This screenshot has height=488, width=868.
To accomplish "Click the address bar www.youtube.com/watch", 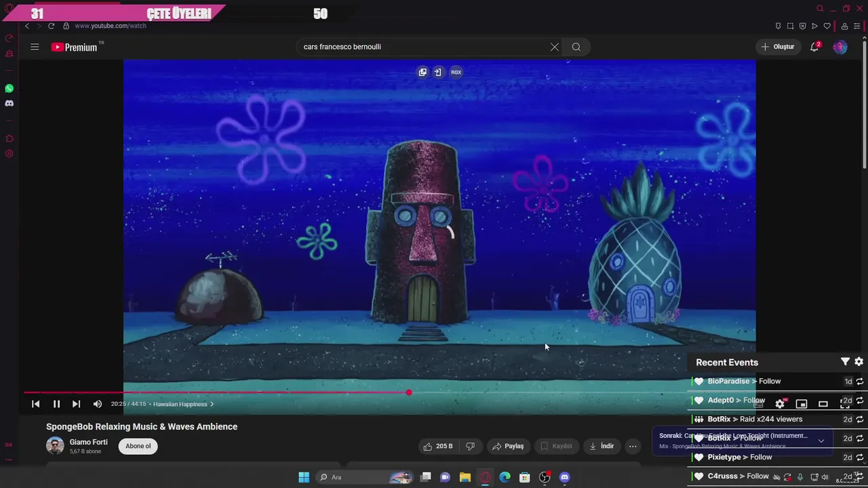I will [111, 26].
